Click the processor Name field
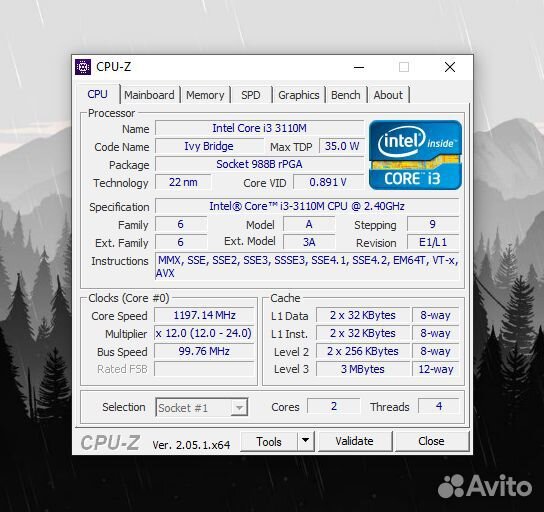The width and height of the screenshot is (544, 512). [260, 128]
